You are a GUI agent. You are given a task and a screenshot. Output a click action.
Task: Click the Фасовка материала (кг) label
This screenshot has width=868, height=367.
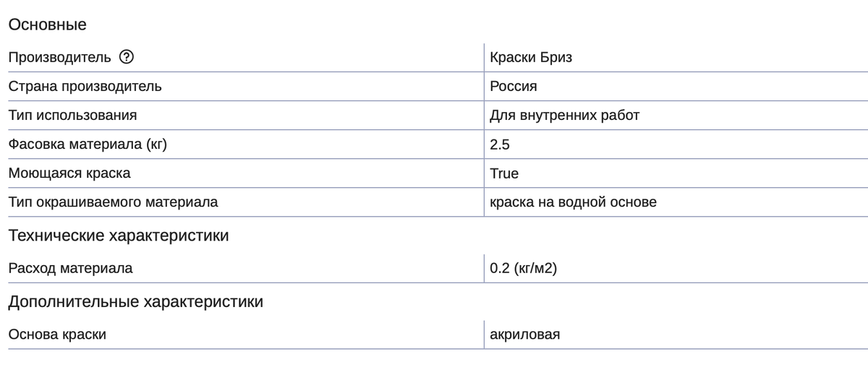[87, 144]
